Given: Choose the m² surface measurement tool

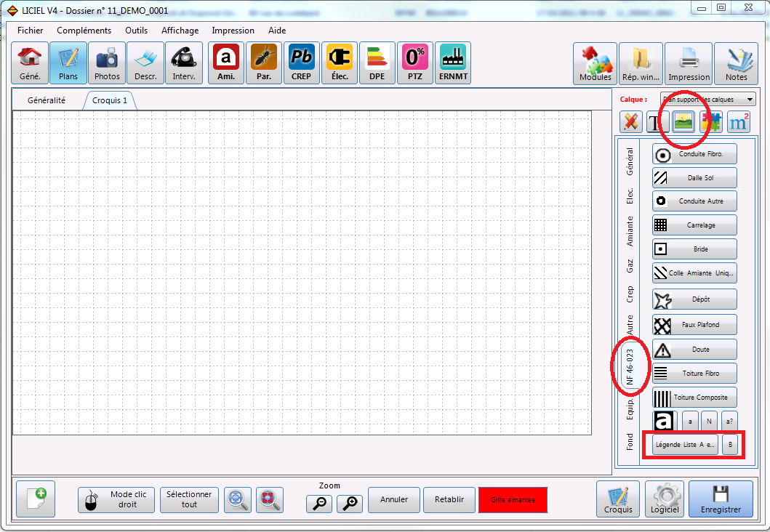Looking at the screenshot, I should tap(739, 121).
